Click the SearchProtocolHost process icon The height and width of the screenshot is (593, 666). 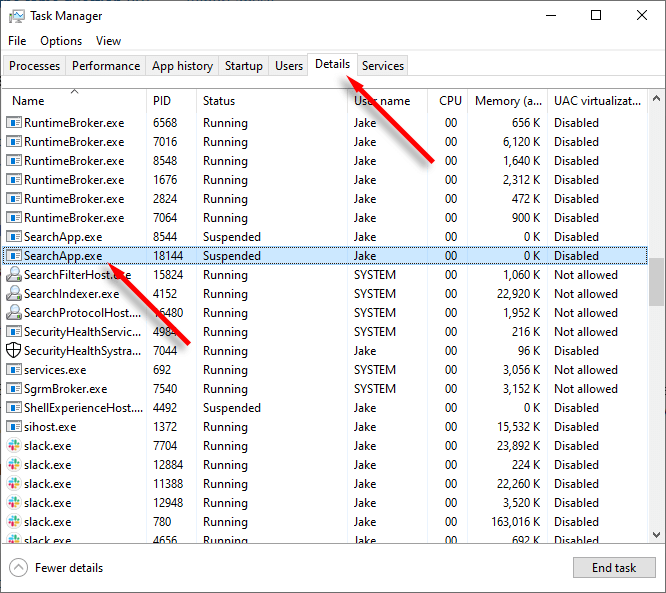coord(14,313)
